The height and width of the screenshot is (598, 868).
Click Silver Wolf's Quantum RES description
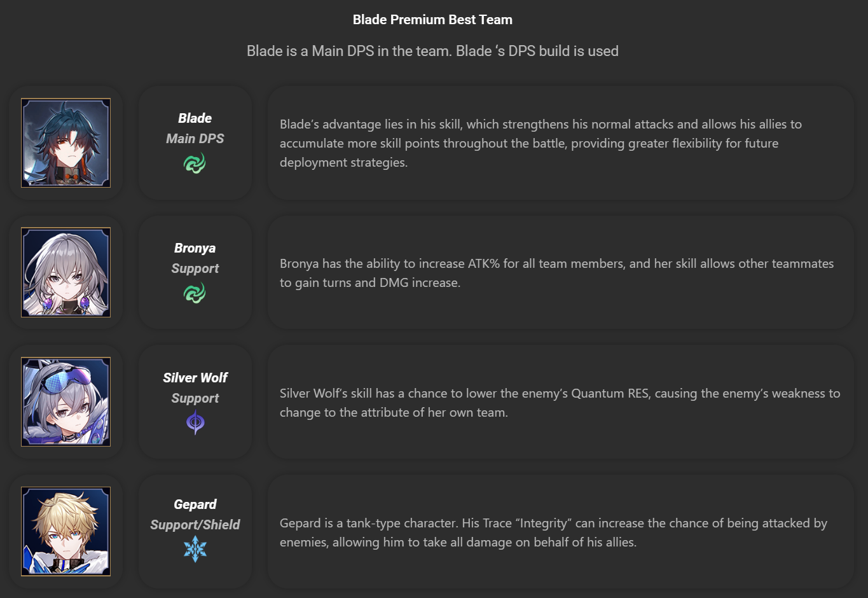(x=560, y=403)
